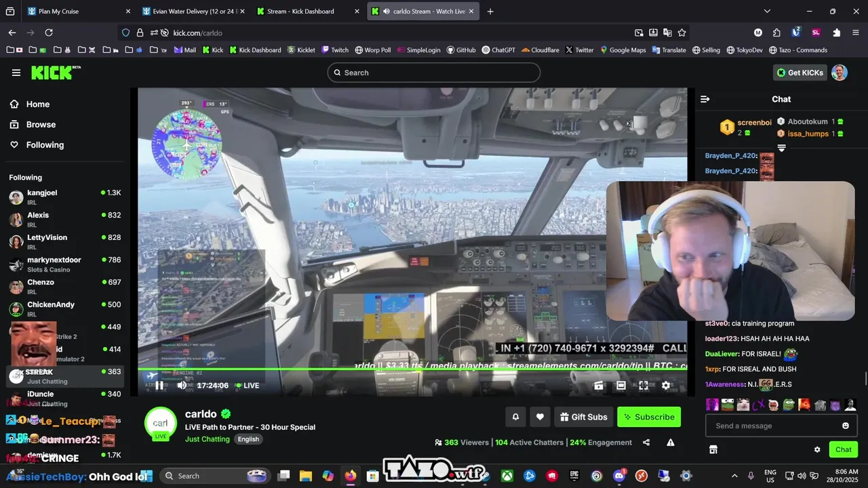
Task: Open tracking protection shield icon
Action: point(125,33)
